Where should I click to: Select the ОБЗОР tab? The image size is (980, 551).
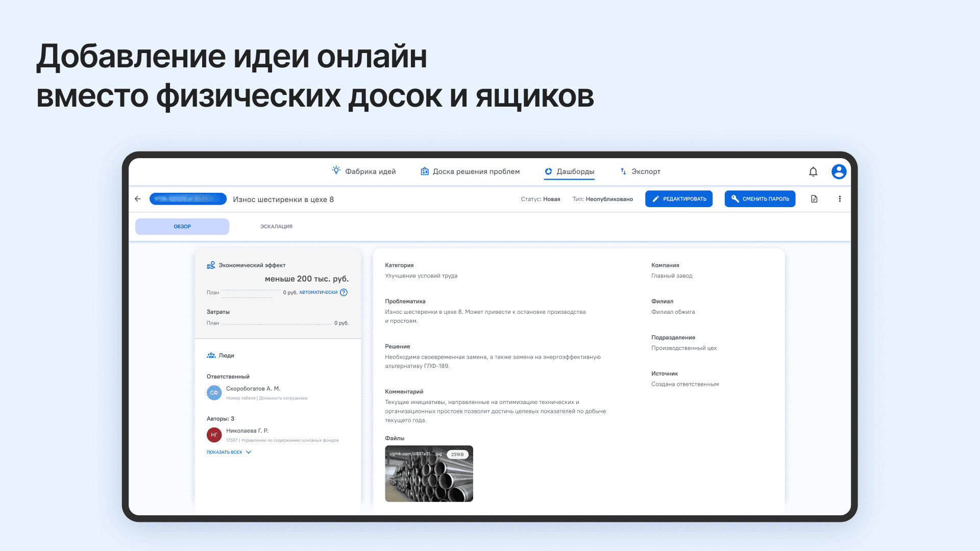tap(182, 227)
